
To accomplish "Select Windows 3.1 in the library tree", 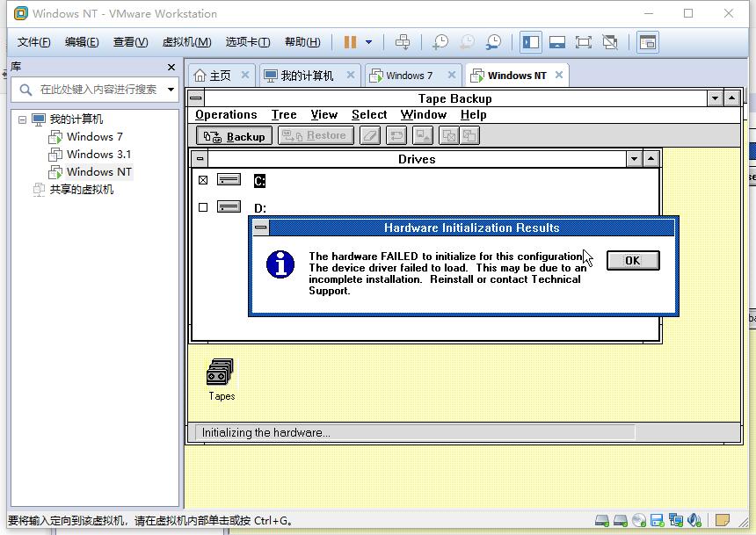I will point(98,155).
